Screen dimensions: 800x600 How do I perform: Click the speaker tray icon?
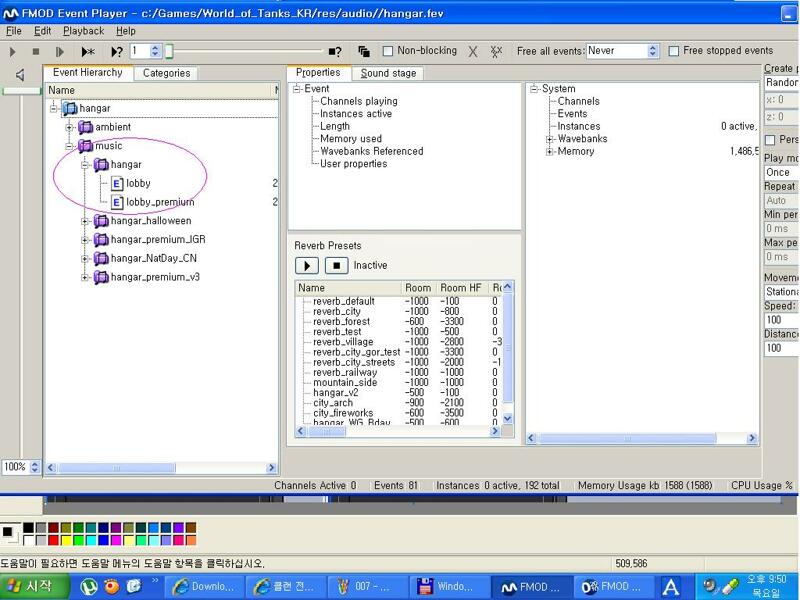click(709, 586)
